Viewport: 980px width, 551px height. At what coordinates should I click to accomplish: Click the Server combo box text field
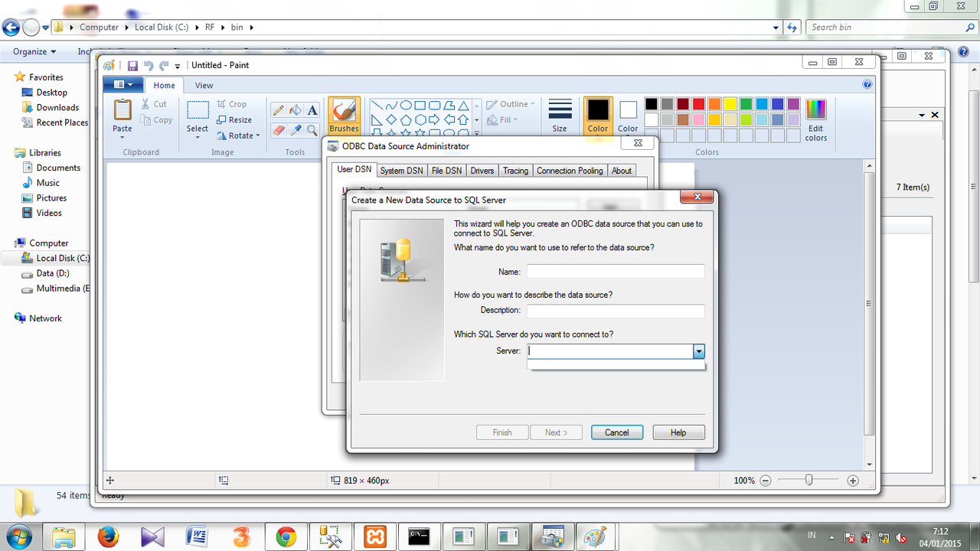609,351
